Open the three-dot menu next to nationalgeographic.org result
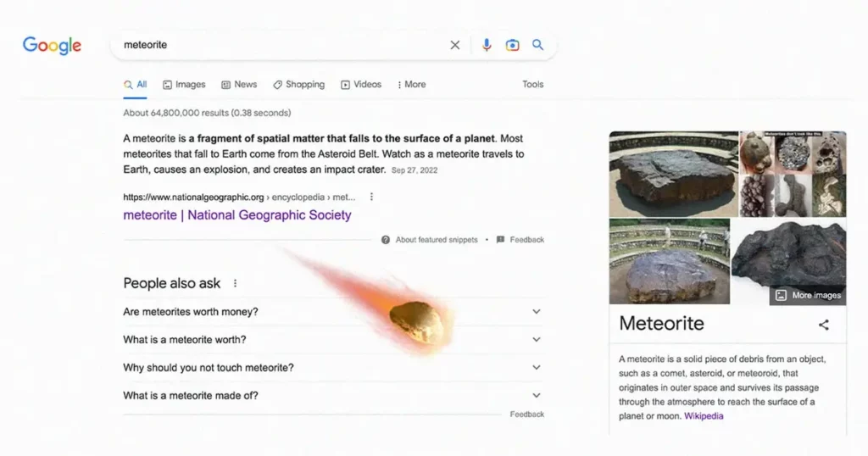 click(371, 197)
